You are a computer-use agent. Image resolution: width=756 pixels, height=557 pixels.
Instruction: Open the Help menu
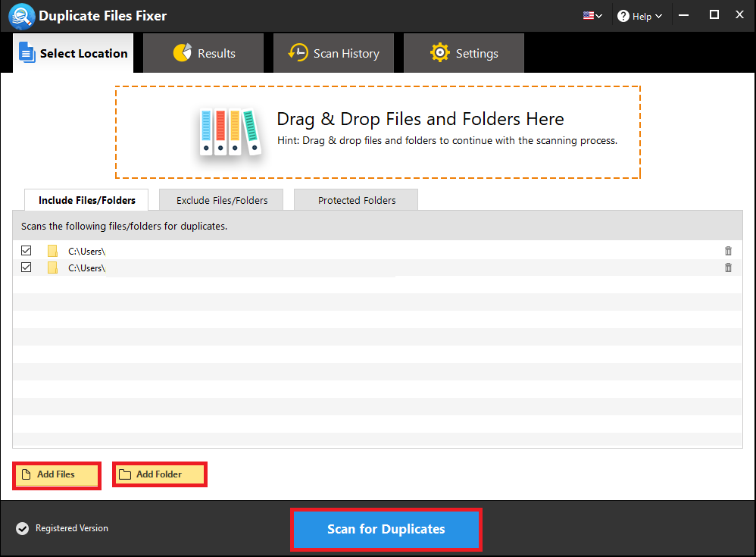(640, 16)
